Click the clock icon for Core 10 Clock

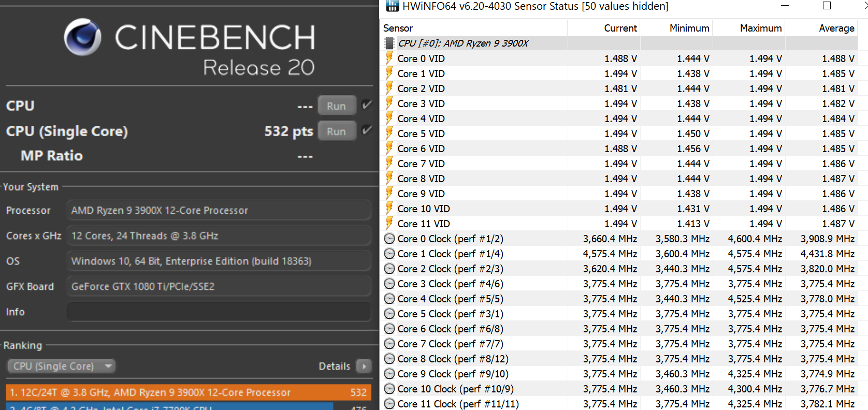click(389, 389)
